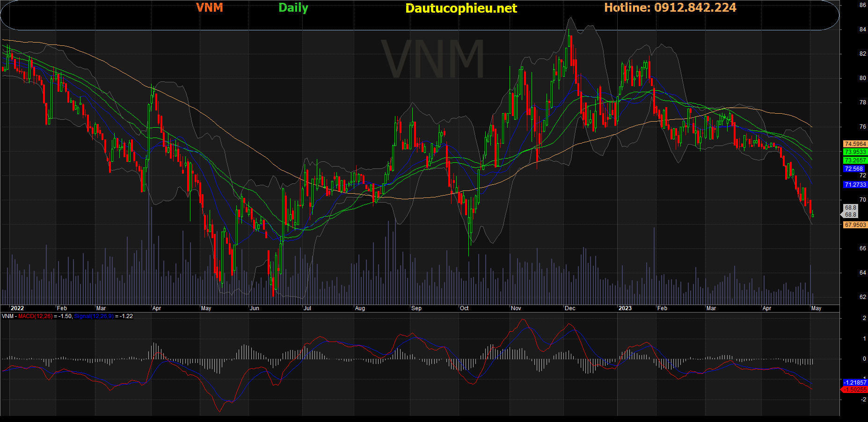The height and width of the screenshot is (422, 868).
Task: Click the blue 71.2733 price tag
Action: 855,185
